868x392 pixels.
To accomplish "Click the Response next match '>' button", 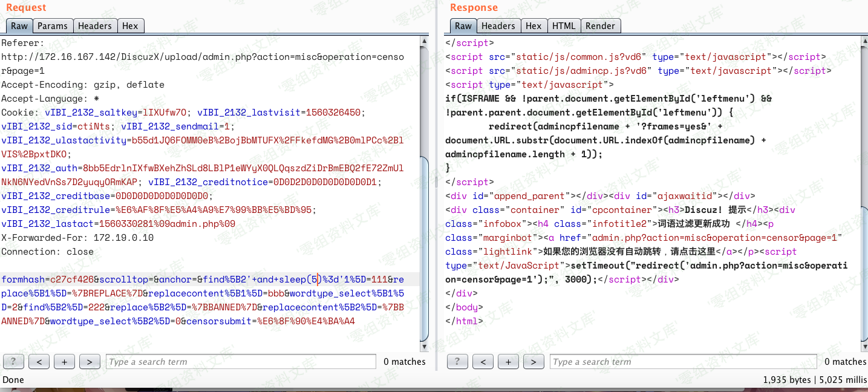I will (534, 362).
